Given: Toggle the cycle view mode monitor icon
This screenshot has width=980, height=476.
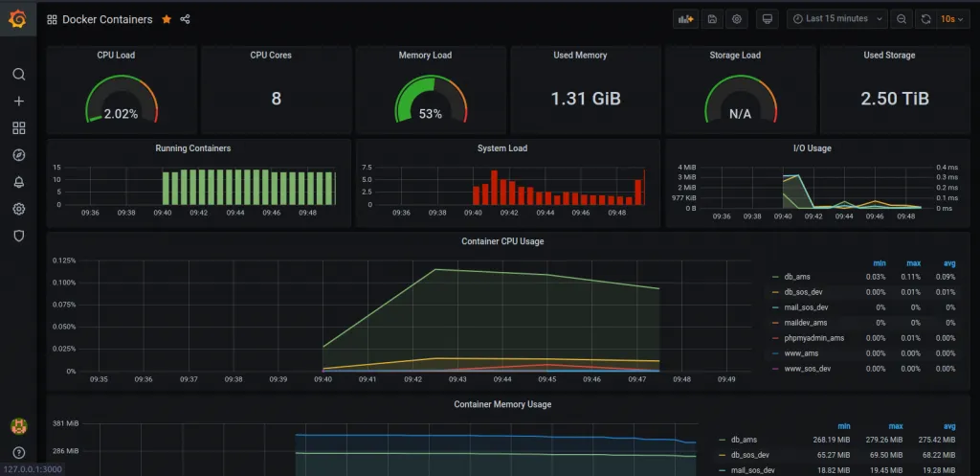Looking at the screenshot, I should [x=766, y=18].
